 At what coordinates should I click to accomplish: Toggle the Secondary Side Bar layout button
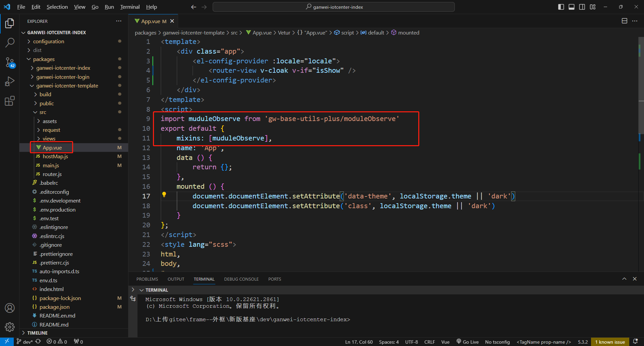(582, 7)
